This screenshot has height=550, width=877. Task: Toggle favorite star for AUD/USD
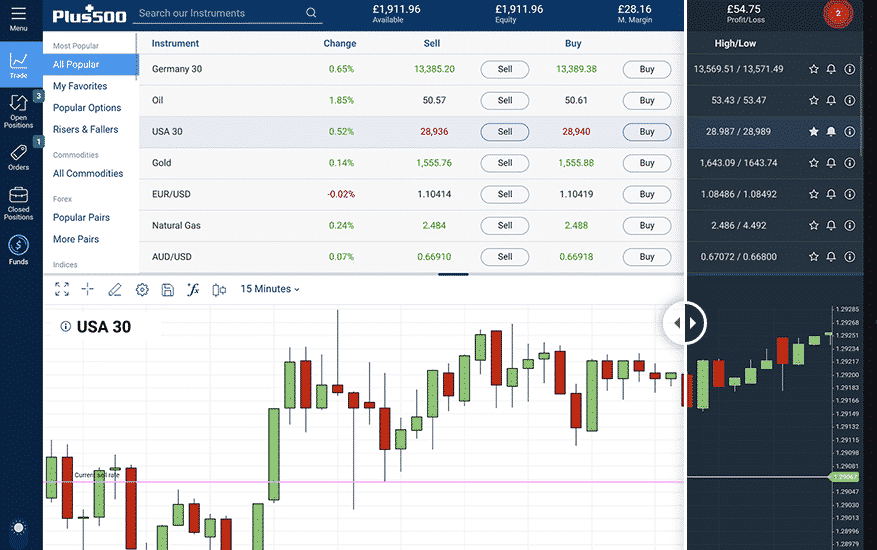814,257
